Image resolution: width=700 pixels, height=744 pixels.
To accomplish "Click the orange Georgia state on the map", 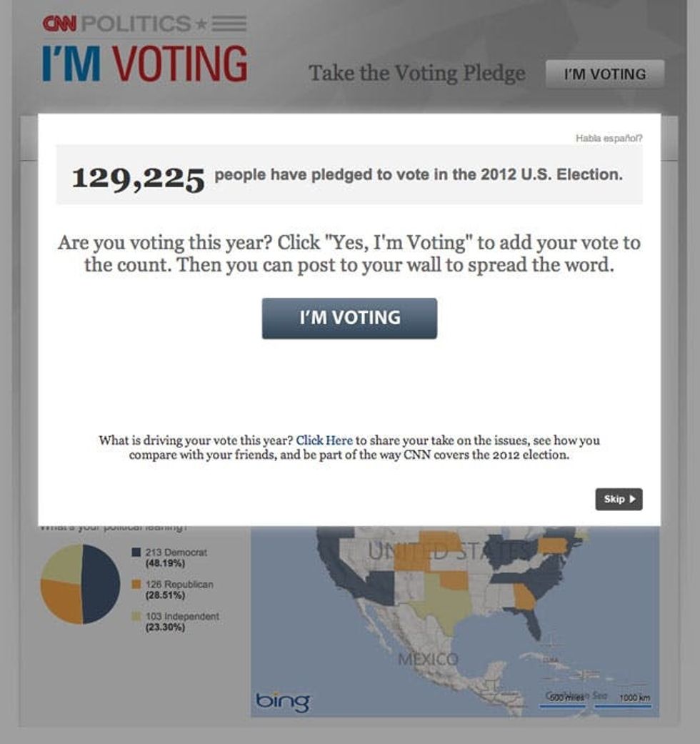I will pos(524,596).
